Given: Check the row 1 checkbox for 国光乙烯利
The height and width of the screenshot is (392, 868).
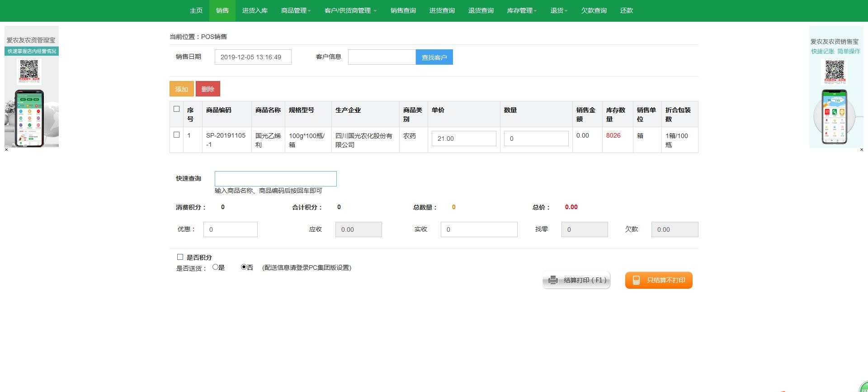Looking at the screenshot, I should click(177, 135).
